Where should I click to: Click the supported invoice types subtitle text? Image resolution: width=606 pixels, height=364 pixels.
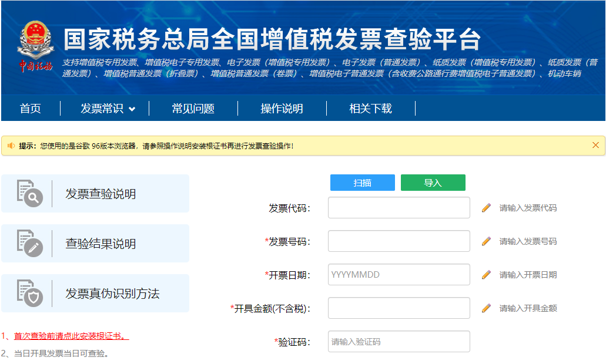[x=330, y=68]
